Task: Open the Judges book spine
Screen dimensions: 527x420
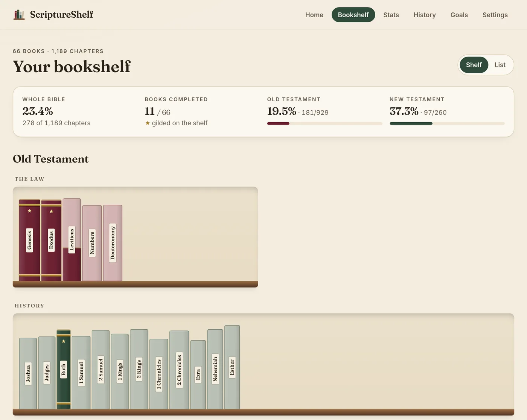Action: [x=47, y=373]
